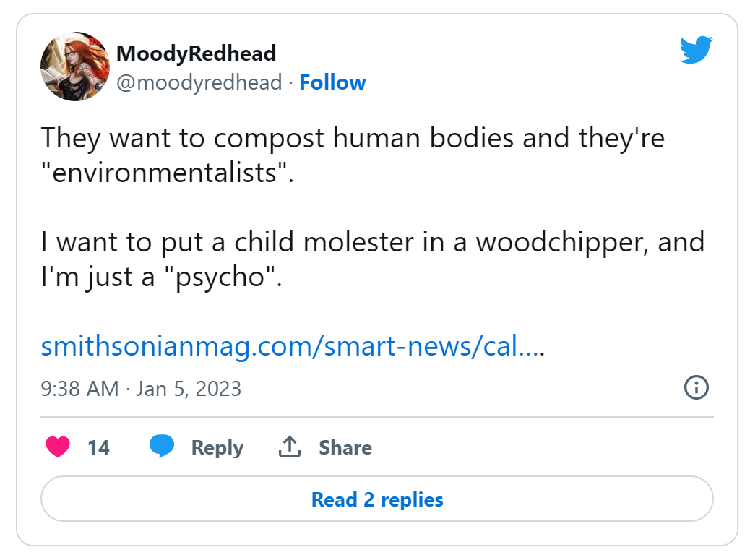Click the MoodyRedhead display name
This screenshot has width=750, height=560.
tap(196, 53)
